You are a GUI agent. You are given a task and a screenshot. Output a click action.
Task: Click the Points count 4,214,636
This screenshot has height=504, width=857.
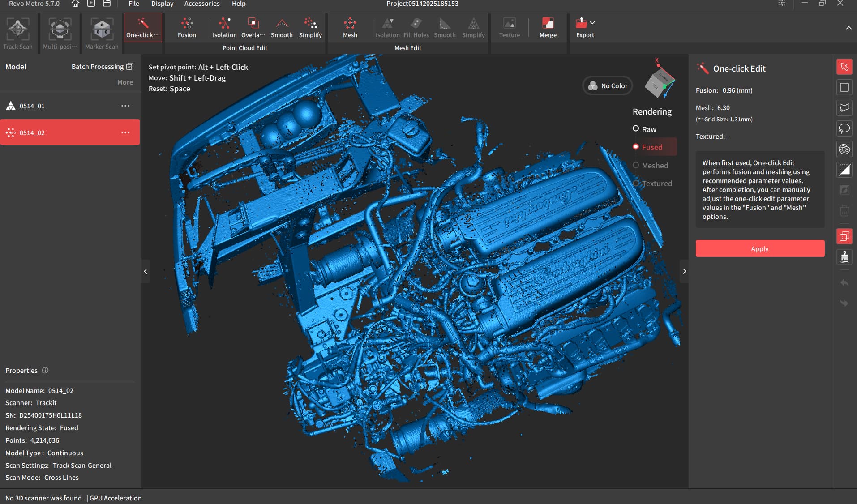pos(45,440)
